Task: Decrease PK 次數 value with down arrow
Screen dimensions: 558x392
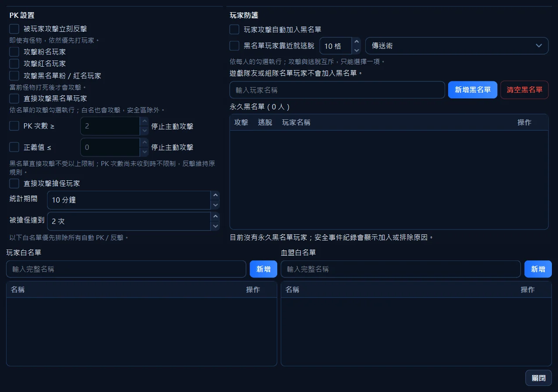Action: click(x=144, y=130)
